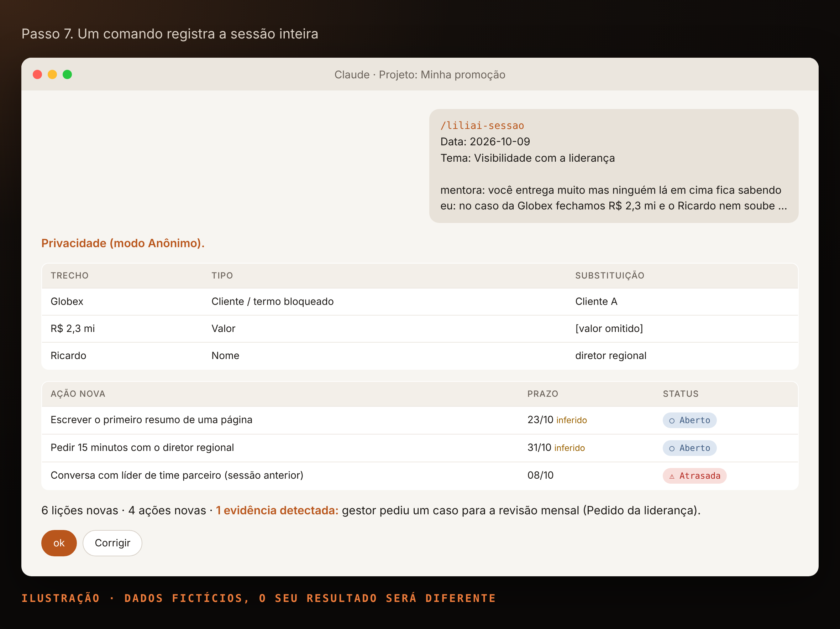Click the 'Cliente A' substitution cell
This screenshot has width=840, height=629.
pyautogui.click(x=596, y=301)
